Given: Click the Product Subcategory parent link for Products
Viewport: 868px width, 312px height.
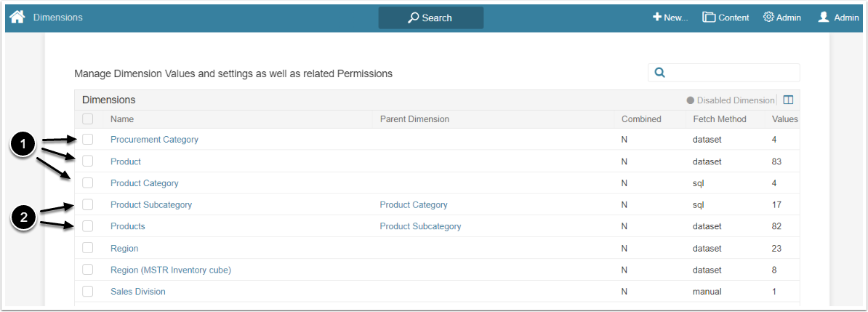Looking at the screenshot, I should 420,226.
